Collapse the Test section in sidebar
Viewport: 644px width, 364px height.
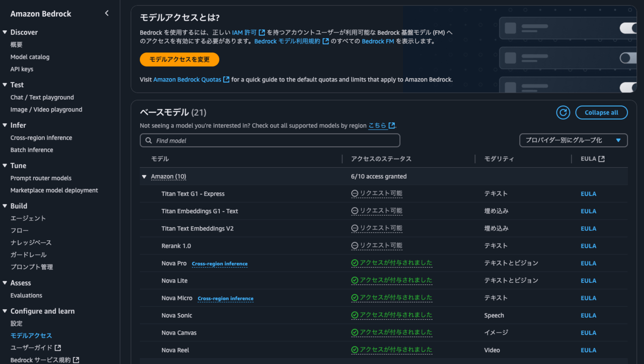point(5,85)
